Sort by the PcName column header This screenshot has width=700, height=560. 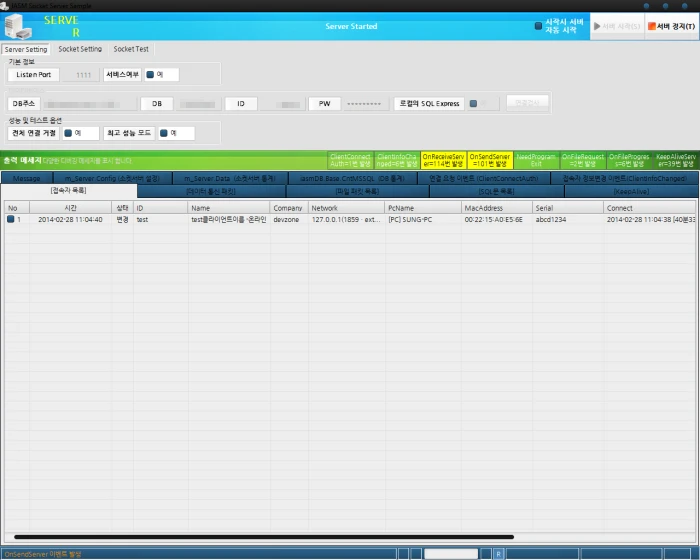(x=423, y=208)
